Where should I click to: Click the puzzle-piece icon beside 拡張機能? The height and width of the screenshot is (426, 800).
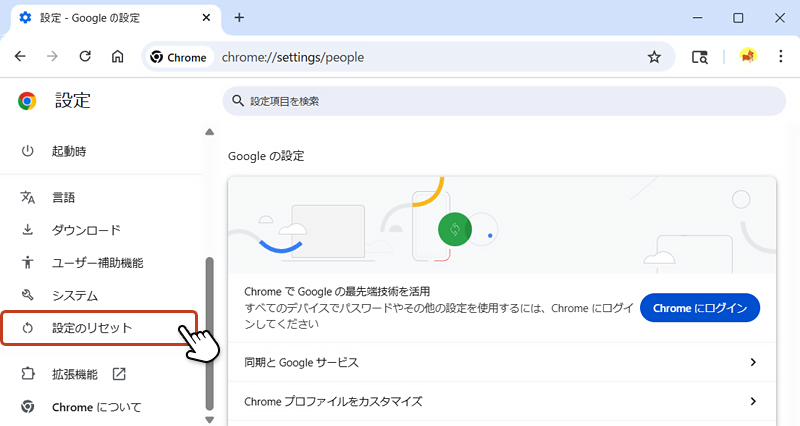pyautogui.click(x=28, y=374)
